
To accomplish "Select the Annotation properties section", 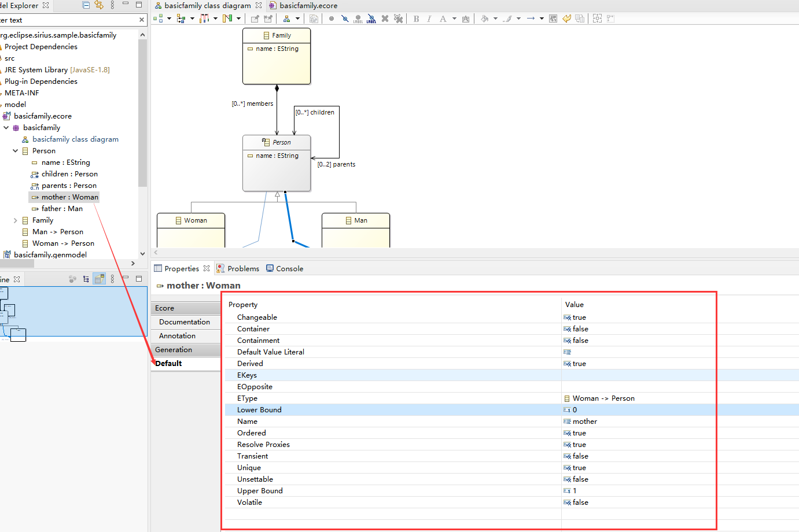I will (x=186, y=336).
